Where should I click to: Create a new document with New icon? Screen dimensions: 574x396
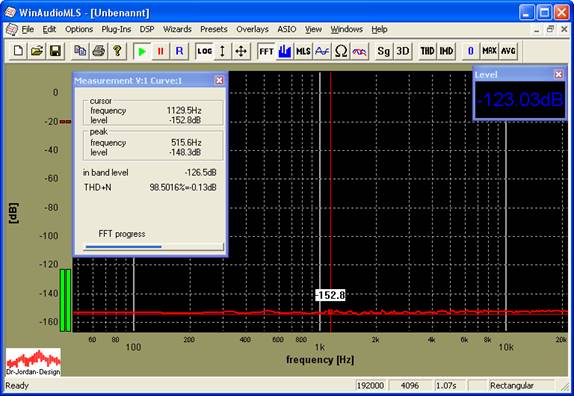pos(18,51)
